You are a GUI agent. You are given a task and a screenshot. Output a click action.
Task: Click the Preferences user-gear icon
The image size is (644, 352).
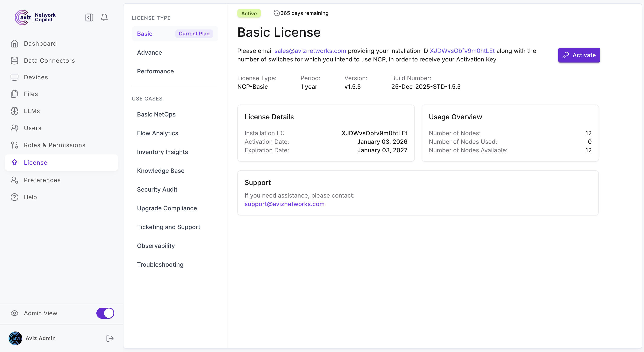(15, 180)
